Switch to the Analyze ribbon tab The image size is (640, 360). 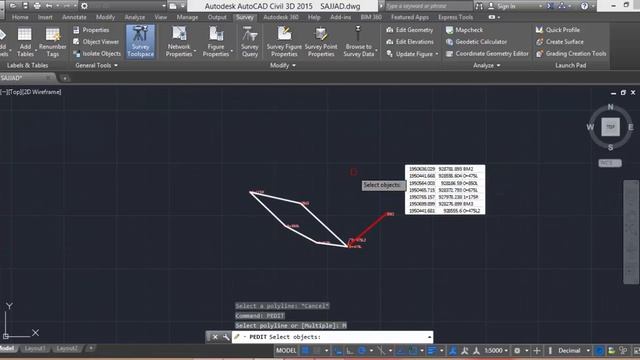click(x=135, y=17)
